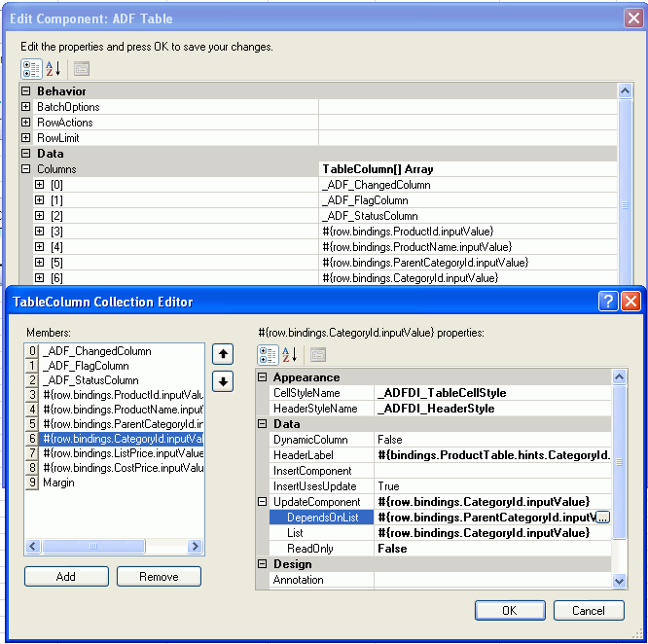
Task: Select the DynamicColumn property
Action: click(x=440, y=440)
